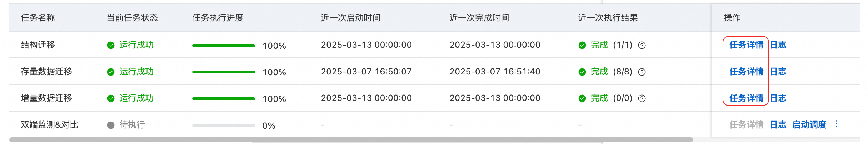The width and height of the screenshot is (868, 144).
Task: Open the three-dot more menu for 双端监测&对比
Action: coord(837,124)
